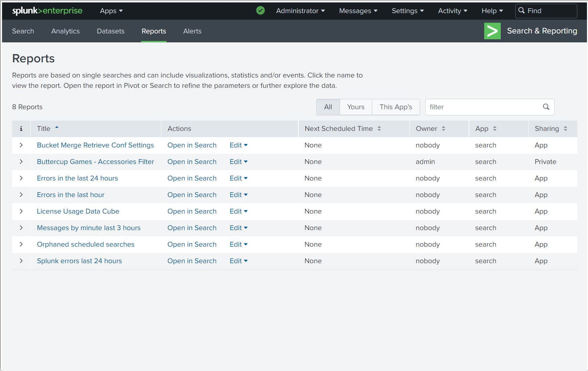
Task: Open the Apps dropdown menu
Action: click(111, 11)
